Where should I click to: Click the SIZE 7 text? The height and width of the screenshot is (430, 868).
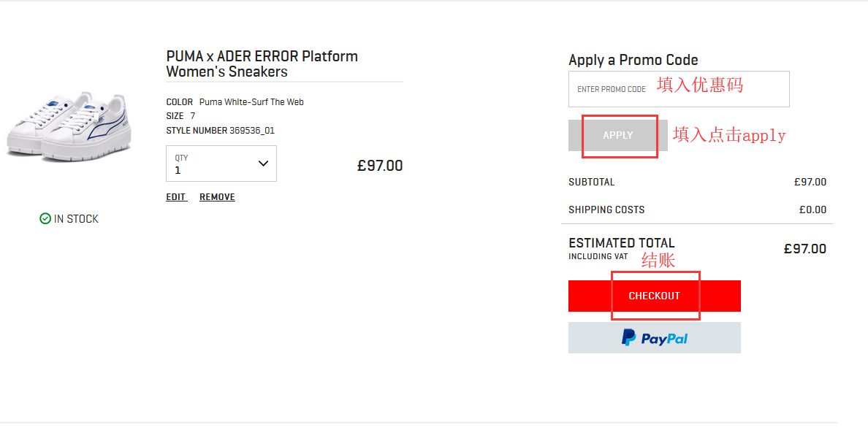pos(180,116)
